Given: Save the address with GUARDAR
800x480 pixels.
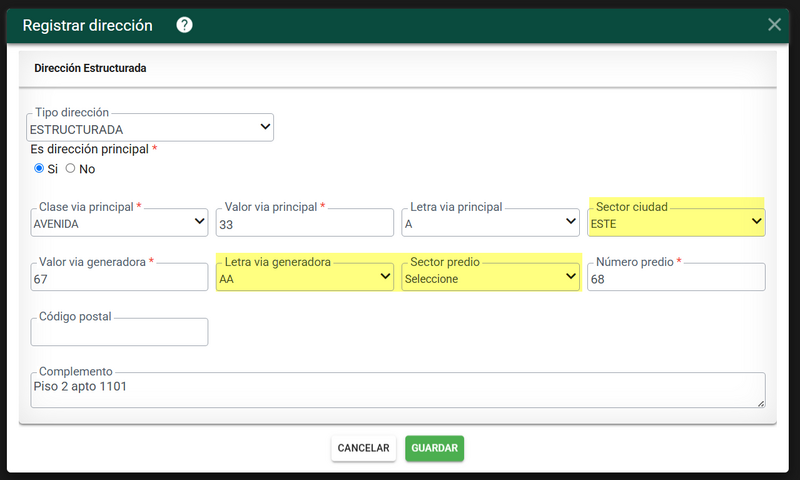Looking at the screenshot, I should tap(434, 448).
